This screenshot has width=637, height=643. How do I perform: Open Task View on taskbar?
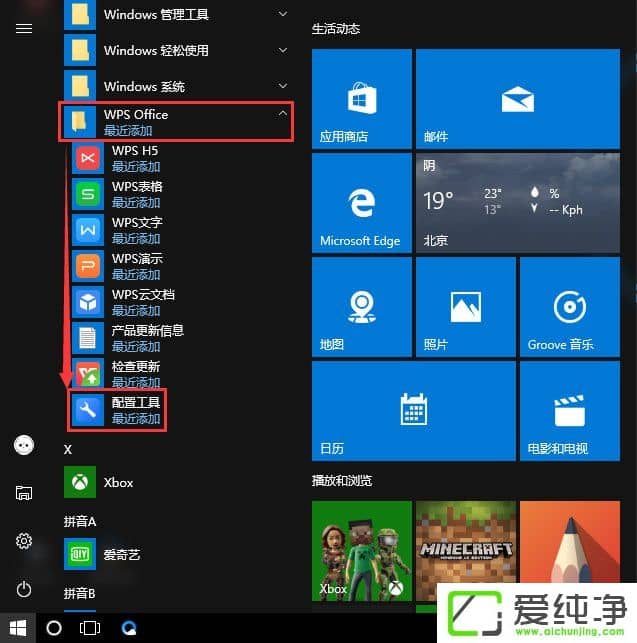coord(89,628)
